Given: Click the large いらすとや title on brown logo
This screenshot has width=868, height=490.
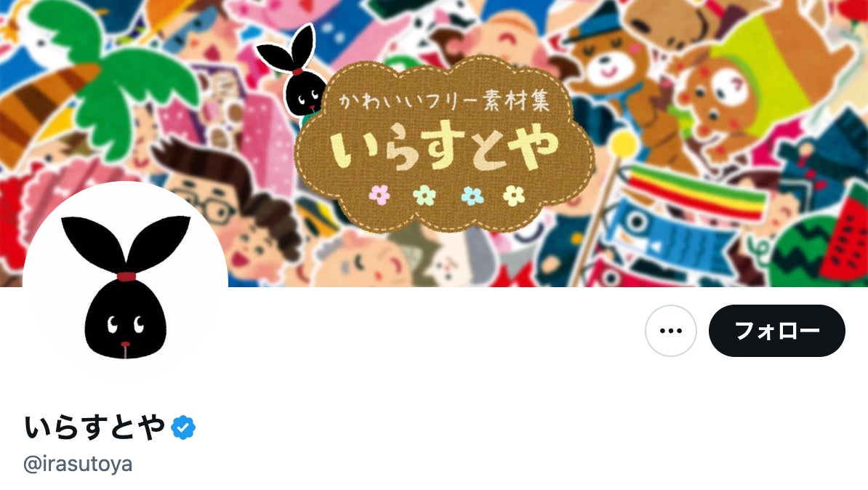Looking at the screenshot, I should click(444, 148).
